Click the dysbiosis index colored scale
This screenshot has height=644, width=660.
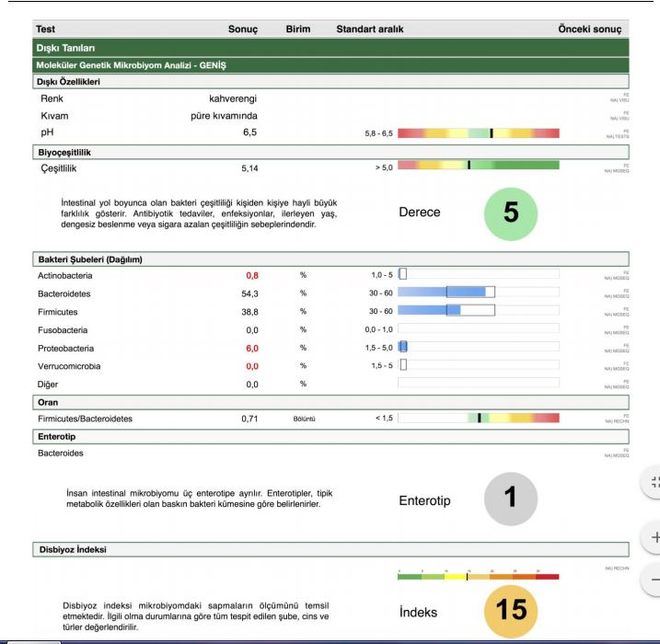479,577
